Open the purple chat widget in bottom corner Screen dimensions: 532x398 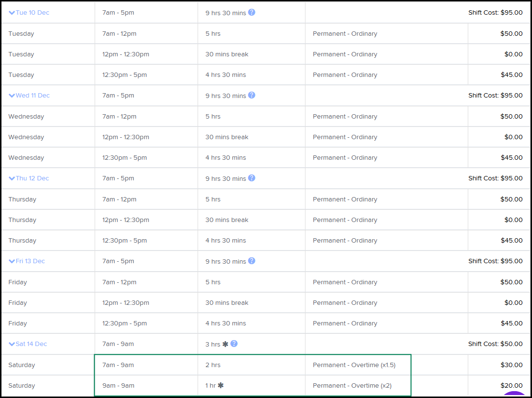516,393
